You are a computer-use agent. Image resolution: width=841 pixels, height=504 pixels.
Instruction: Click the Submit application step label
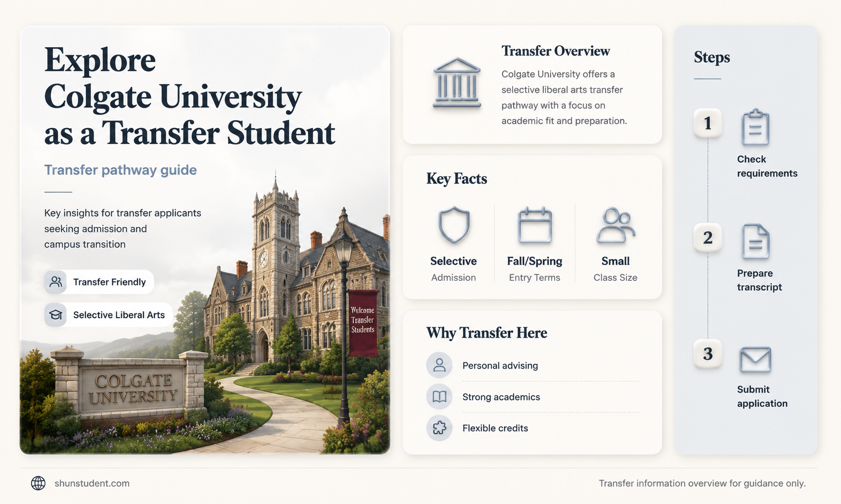pos(762,396)
